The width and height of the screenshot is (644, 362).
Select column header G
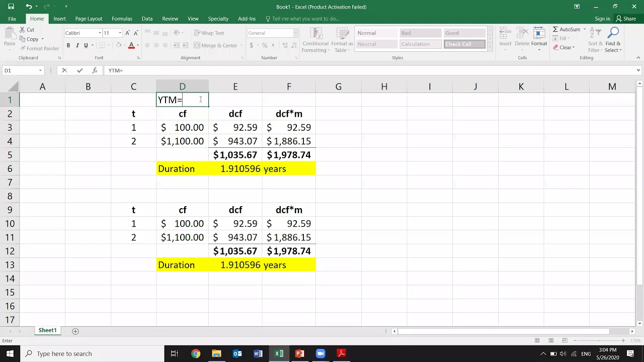339,87
